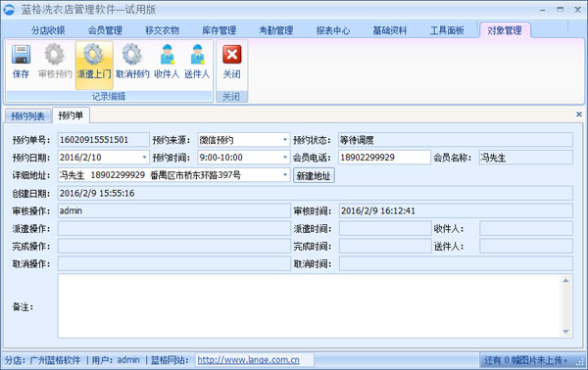
Task: Select the 派遣上门 dispatch icon
Action: click(94, 55)
